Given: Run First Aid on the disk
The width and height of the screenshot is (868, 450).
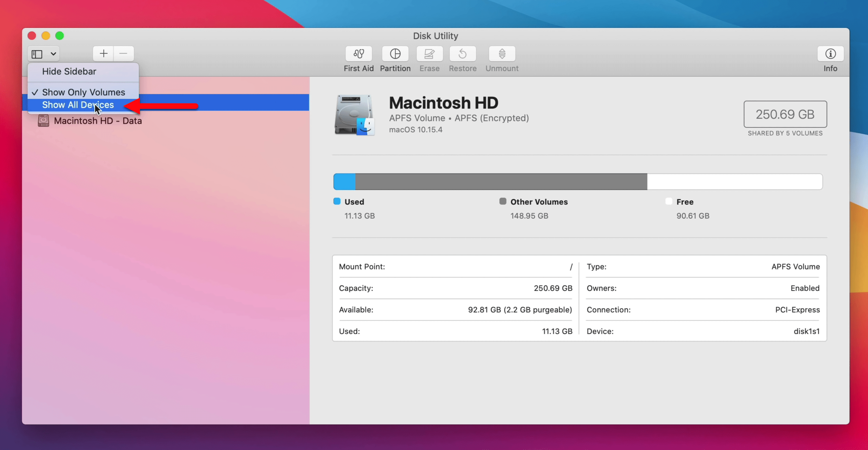Looking at the screenshot, I should pos(358,54).
